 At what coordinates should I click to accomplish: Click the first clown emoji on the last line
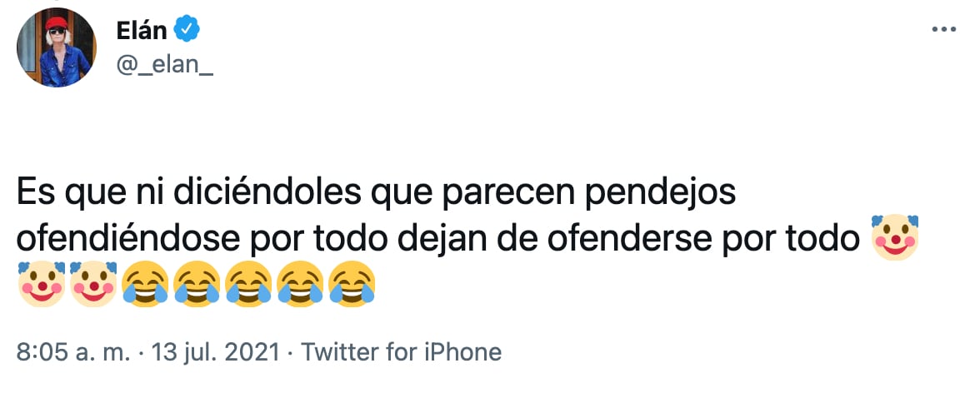point(41,283)
